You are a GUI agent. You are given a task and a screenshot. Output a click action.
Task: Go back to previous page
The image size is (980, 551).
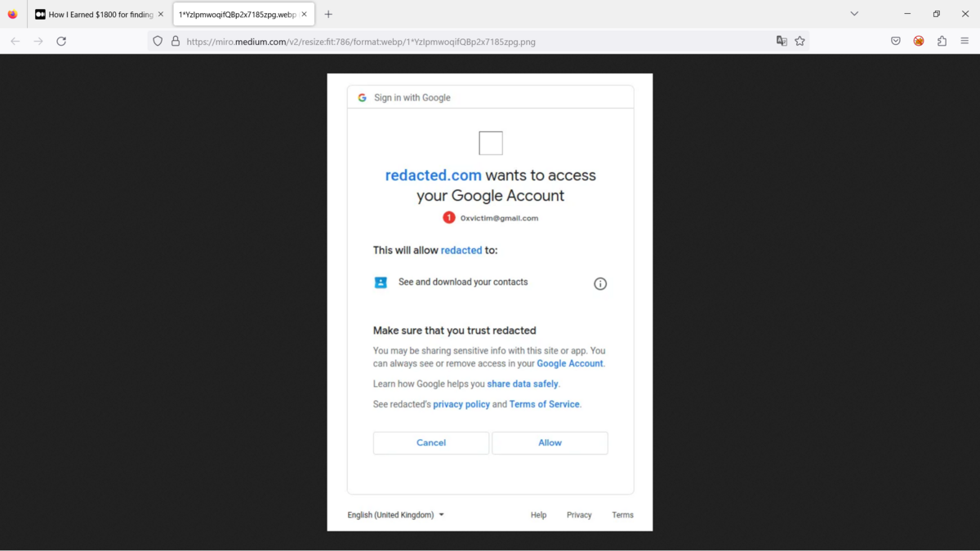point(16,41)
